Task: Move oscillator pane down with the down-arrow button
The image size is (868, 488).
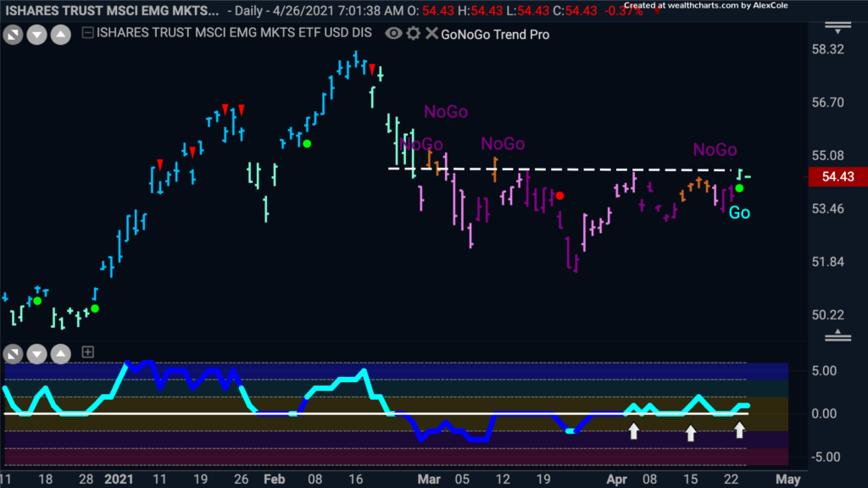Action: point(37,353)
